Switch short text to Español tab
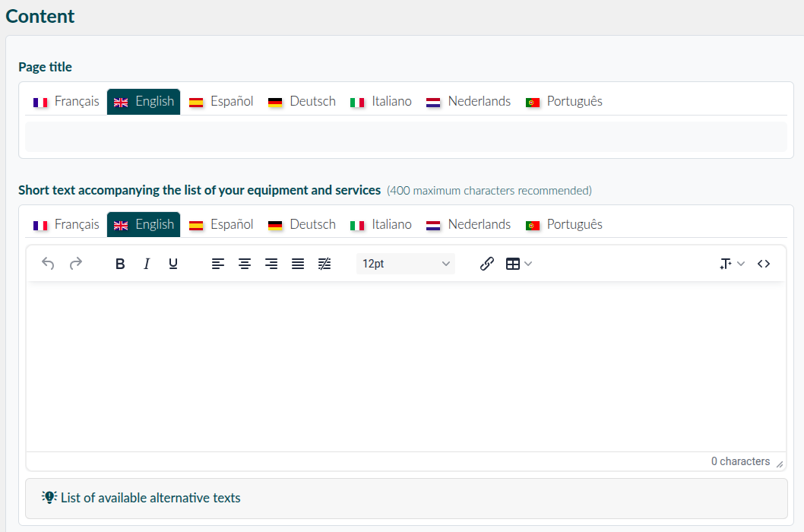The height and width of the screenshot is (532, 804). tap(221, 225)
